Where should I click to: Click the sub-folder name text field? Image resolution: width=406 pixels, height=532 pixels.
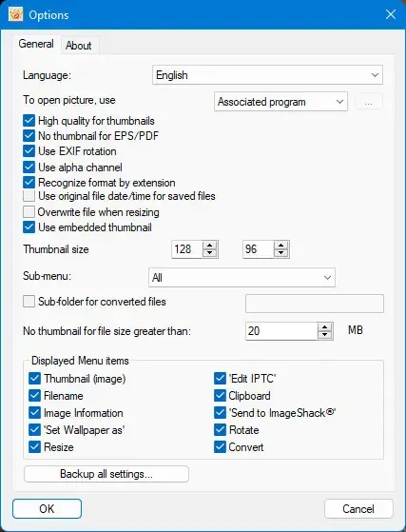(315, 304)
